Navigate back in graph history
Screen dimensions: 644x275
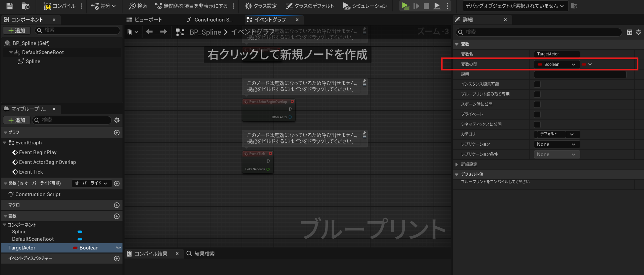149,32
